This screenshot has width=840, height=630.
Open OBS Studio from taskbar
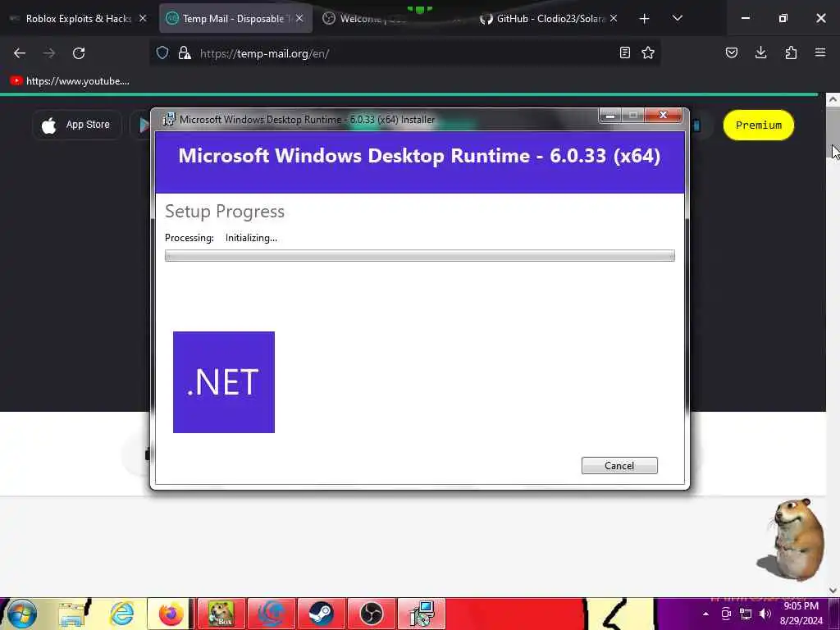[372, 614]
